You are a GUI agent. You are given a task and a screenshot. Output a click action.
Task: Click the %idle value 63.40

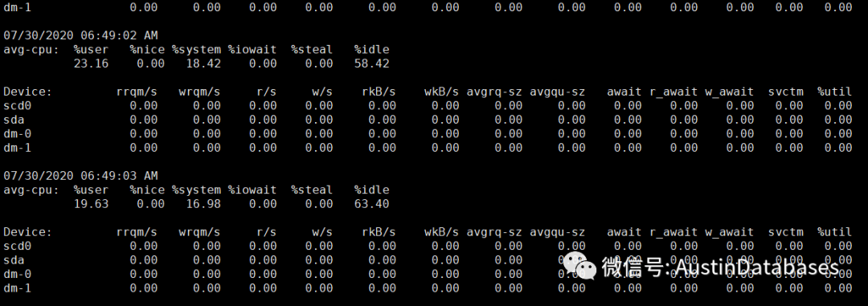[372, 204]
